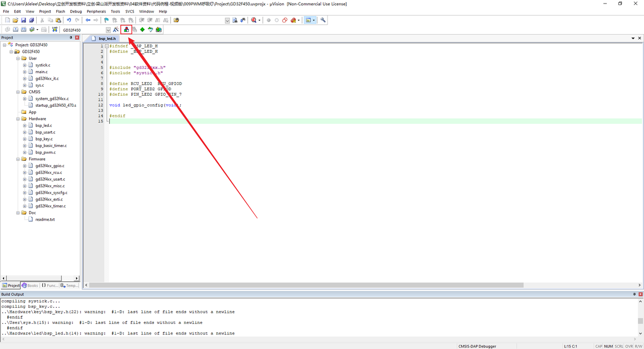Open Options for Target magic wand
This screenshot has height=349, width=644.
pos(116,30)
